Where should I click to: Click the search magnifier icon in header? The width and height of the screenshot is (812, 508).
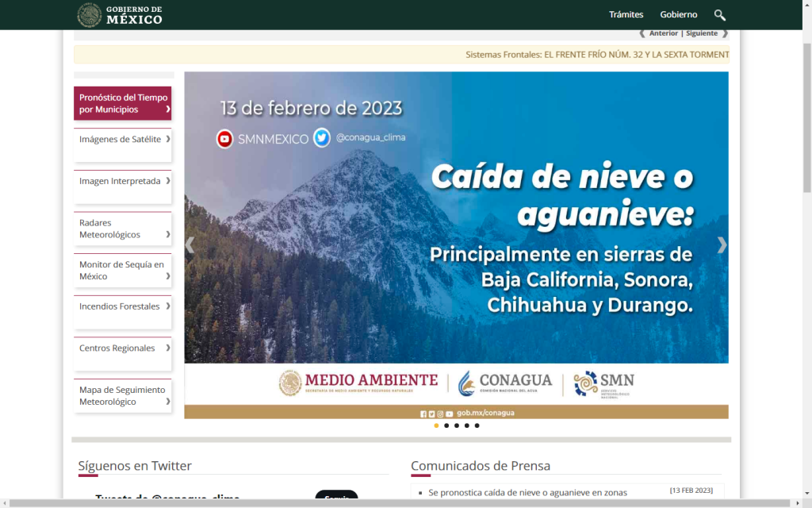[x=719, y=15]
